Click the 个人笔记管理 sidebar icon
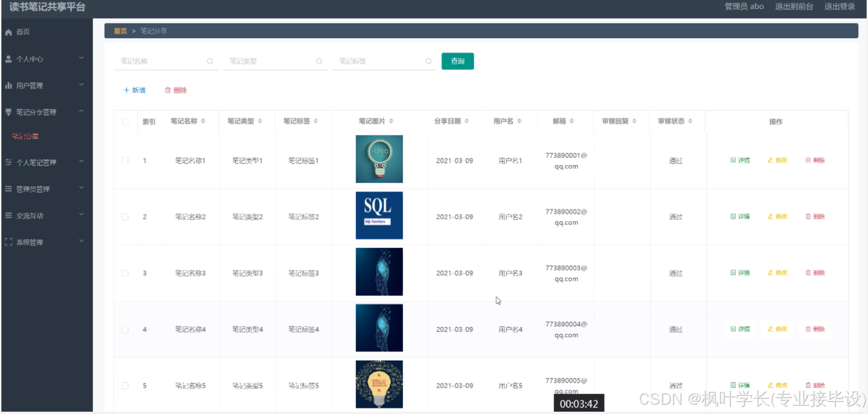 (8, 162)
